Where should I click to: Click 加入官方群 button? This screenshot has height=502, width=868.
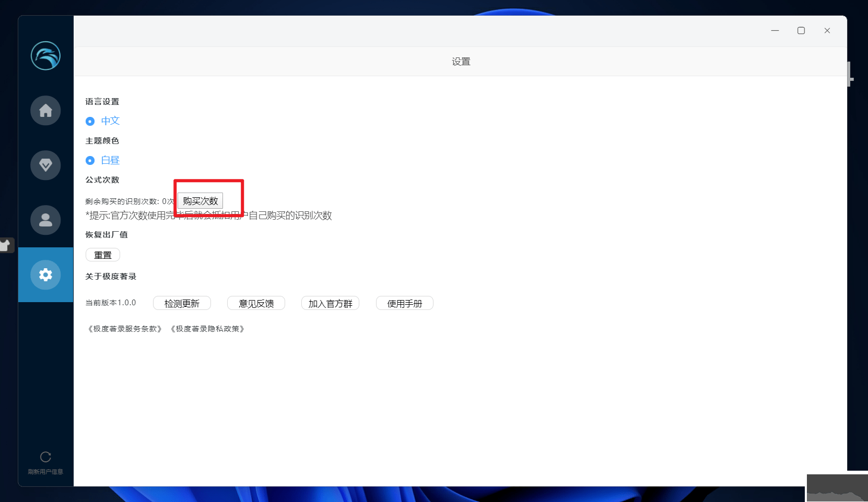(x=330, y=303)
